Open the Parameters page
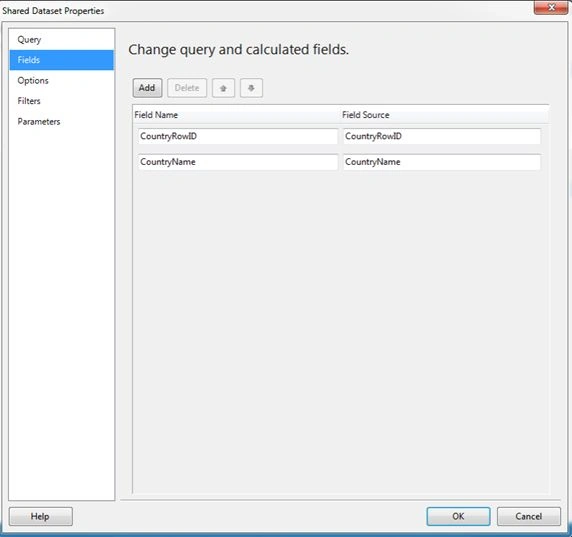Viewport: 572px width, 537px height. (61, 121)
